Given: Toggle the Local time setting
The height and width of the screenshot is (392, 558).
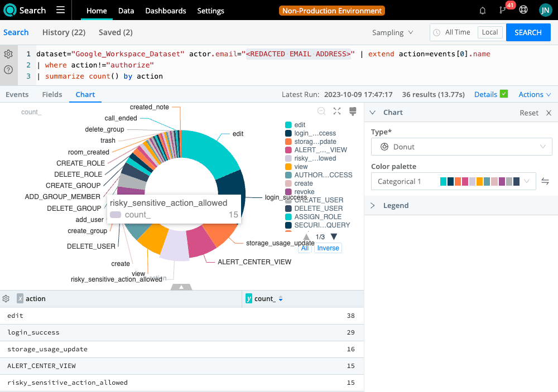Looking at the screenshot, I should [x=489, y=32].
